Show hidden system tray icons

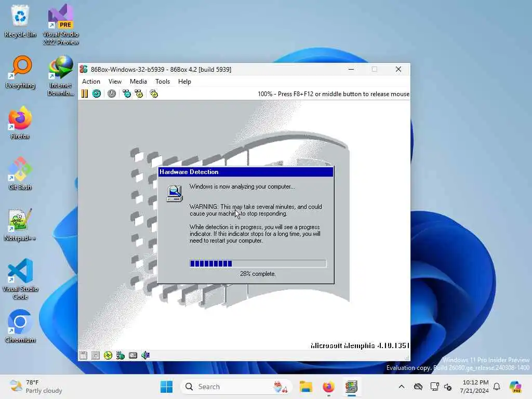[402, 387]
